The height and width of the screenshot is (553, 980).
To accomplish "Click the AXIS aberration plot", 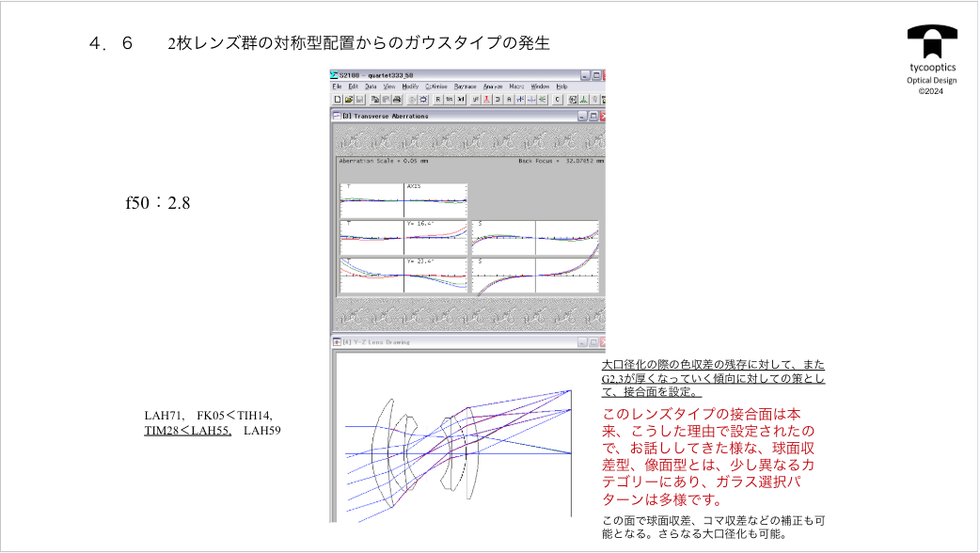I will (435, 200).
